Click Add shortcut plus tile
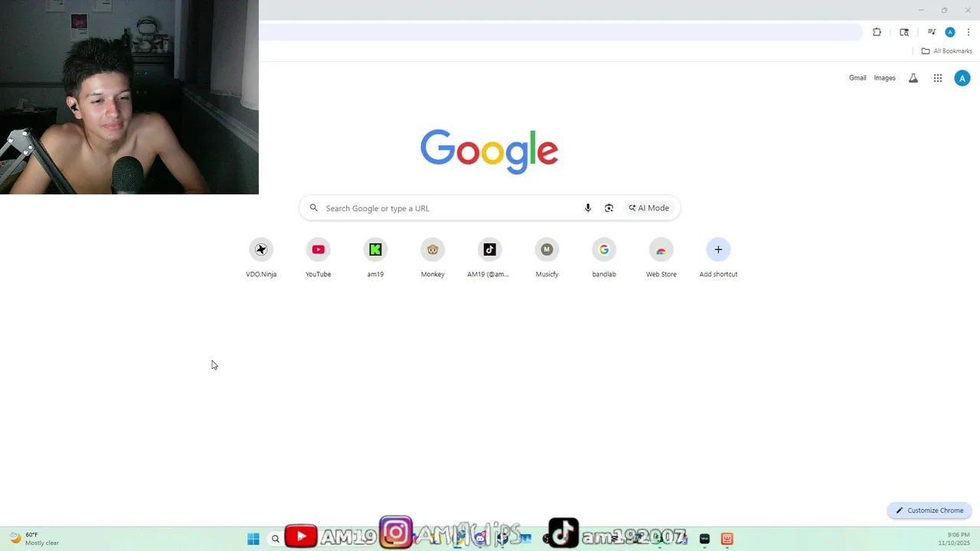The image size is (980, 551). click(x=718, y=259)
